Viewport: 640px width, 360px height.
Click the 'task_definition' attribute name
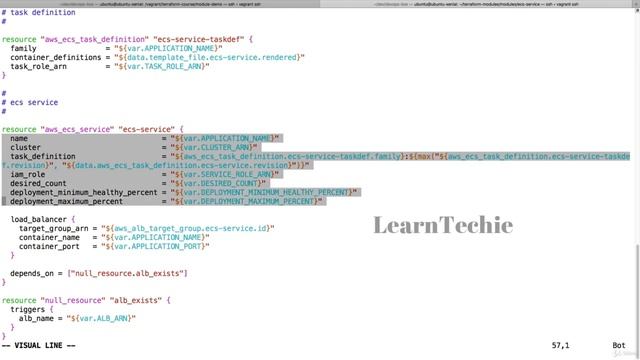(43, 156)
